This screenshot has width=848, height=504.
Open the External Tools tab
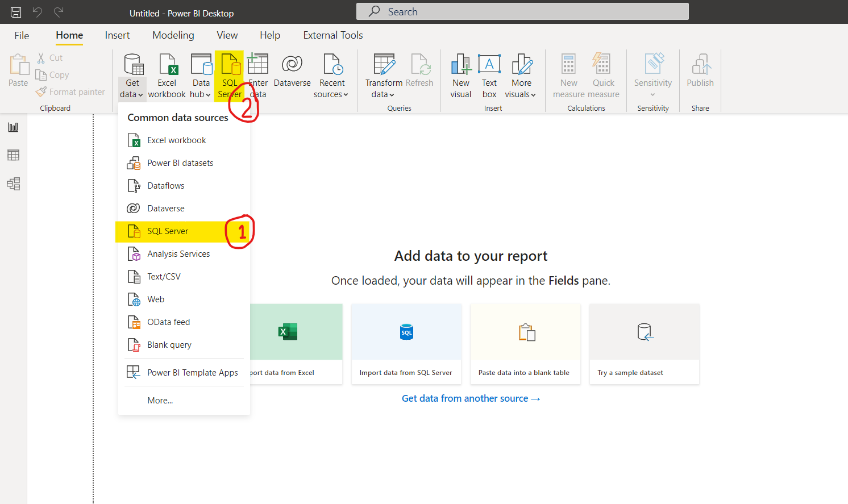(x=333, y=35)
